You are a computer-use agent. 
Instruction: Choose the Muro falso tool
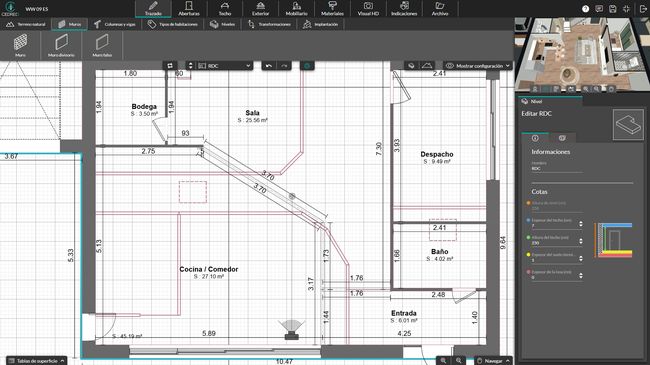[102, 45]
